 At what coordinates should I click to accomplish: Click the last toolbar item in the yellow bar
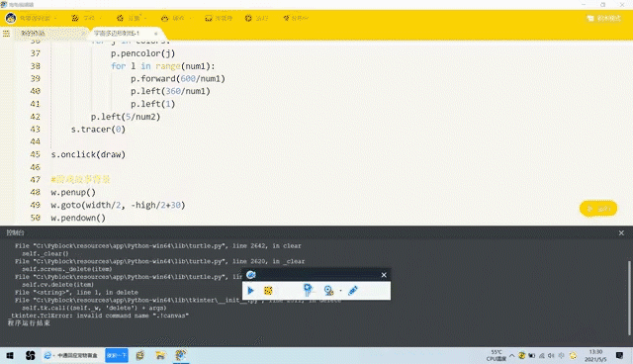(296, 18)
